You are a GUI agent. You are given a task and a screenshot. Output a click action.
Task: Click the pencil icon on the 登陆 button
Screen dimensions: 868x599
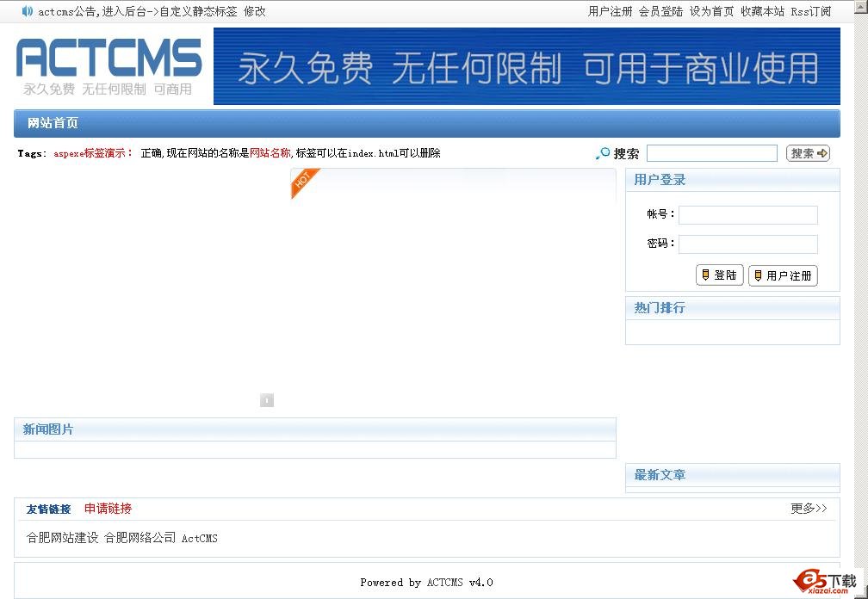click(705, 275)
